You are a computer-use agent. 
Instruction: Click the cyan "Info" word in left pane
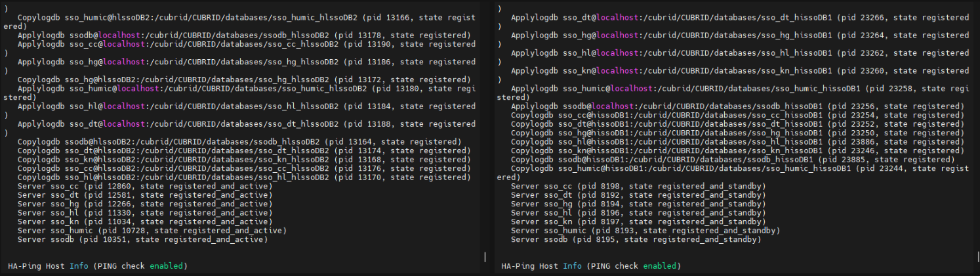click(78, 266)
